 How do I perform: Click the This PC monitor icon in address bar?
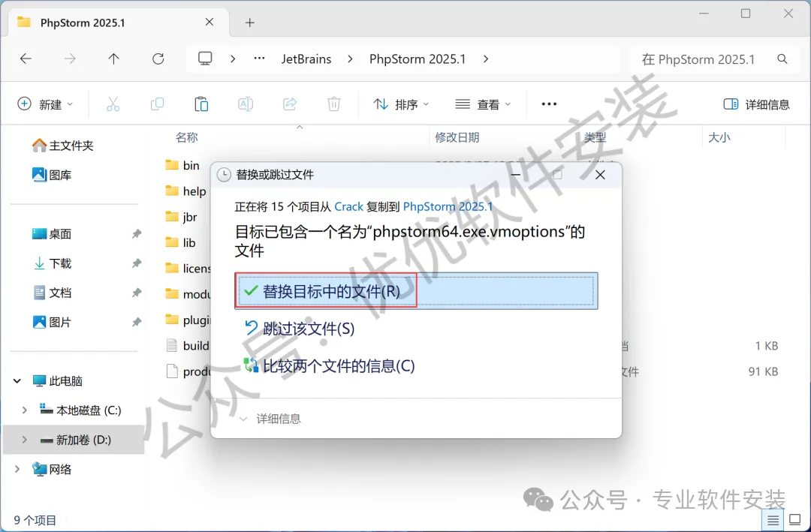(205, 59)
